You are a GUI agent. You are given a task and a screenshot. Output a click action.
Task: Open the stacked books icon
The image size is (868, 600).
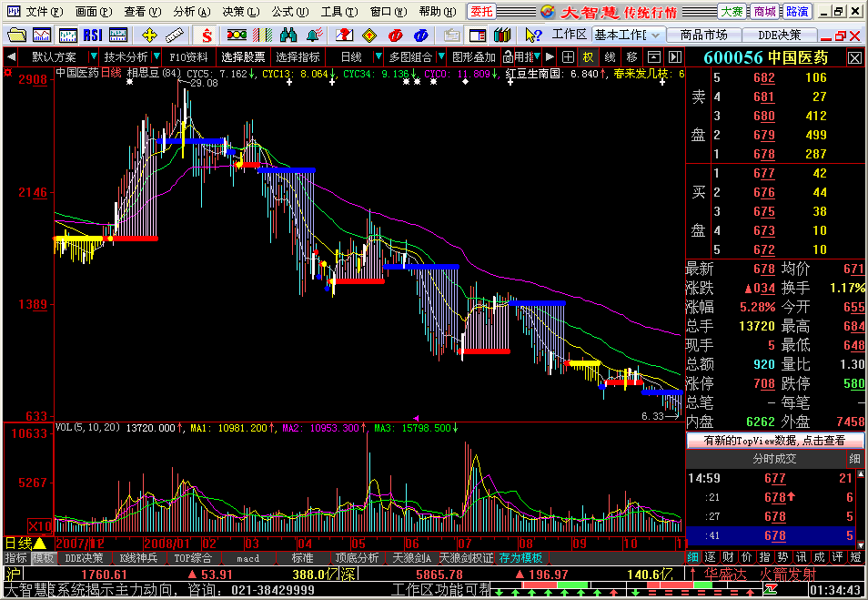pyautogui.click(x=502, y=36)
